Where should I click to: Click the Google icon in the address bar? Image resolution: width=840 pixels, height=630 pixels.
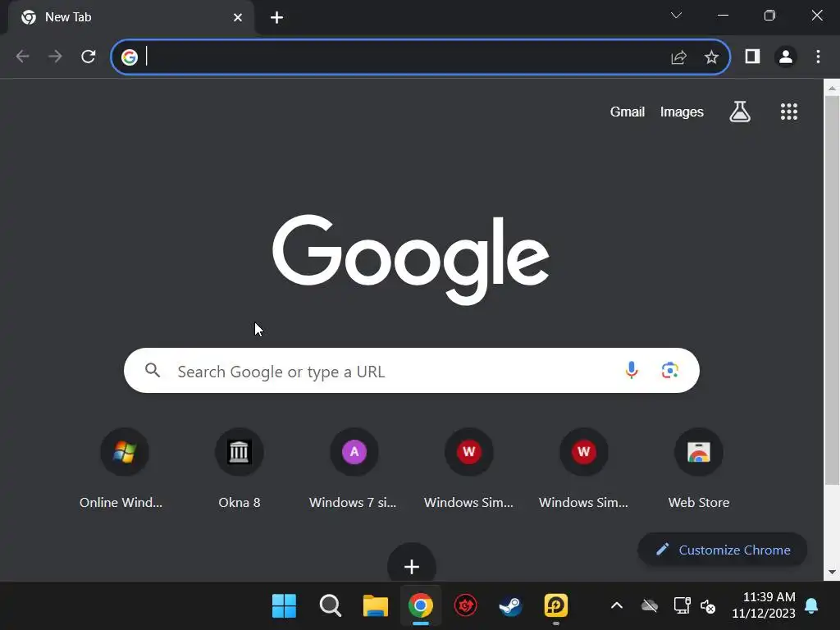pos(129,57)
